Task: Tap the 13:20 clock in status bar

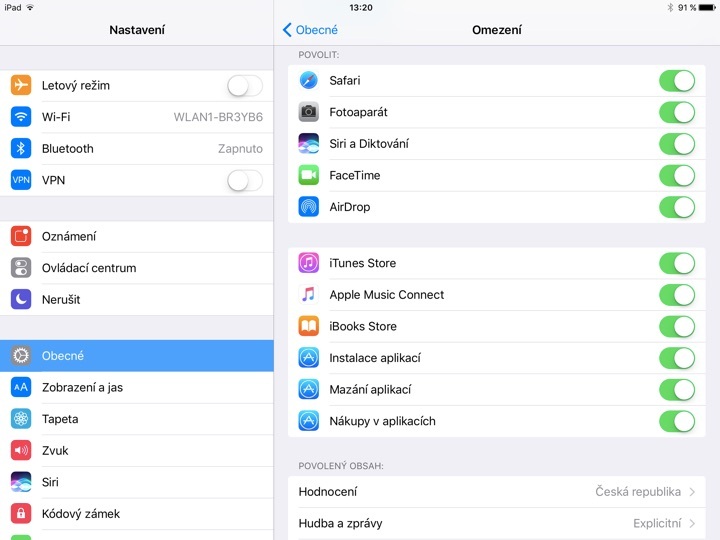Action: [x=361, y=7]
